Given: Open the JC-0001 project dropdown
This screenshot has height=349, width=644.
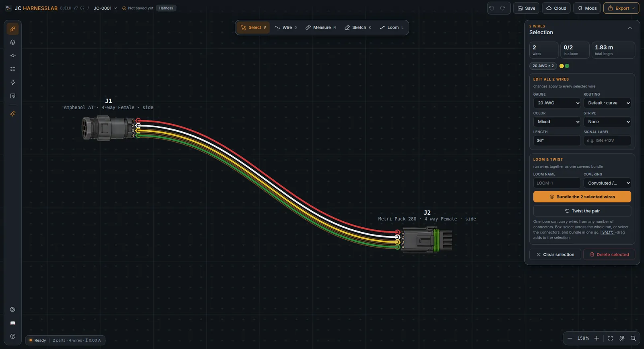Looking at the screenshot, I should tap(105, 8).
